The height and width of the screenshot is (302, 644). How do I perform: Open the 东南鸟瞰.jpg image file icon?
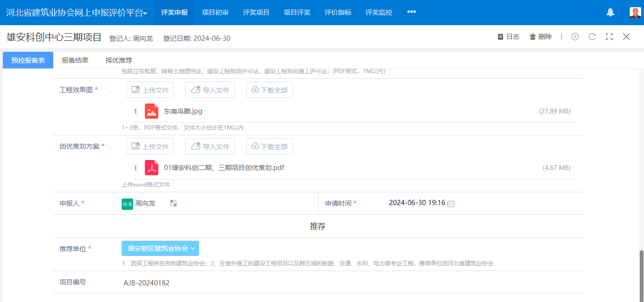coord(152,111)
